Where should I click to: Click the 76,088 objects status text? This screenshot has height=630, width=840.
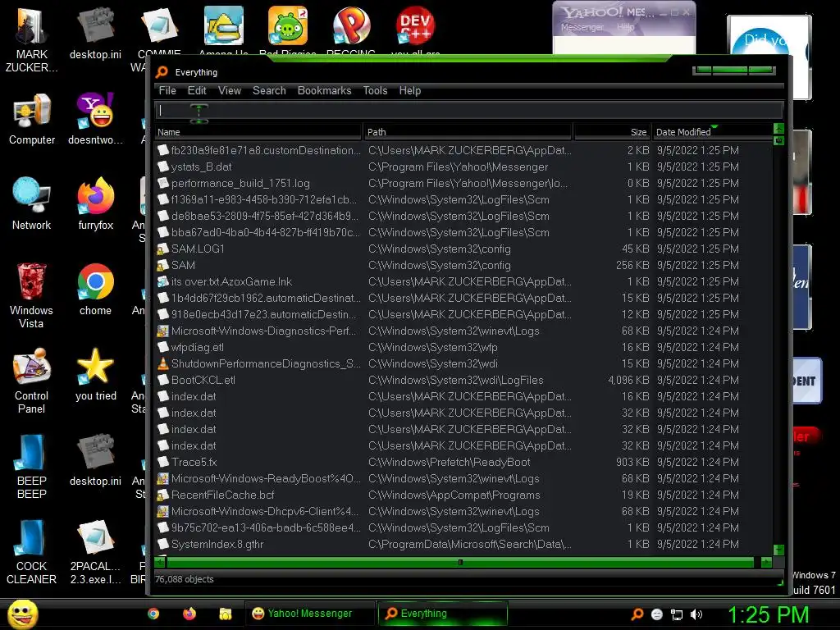tap(185, 579)
